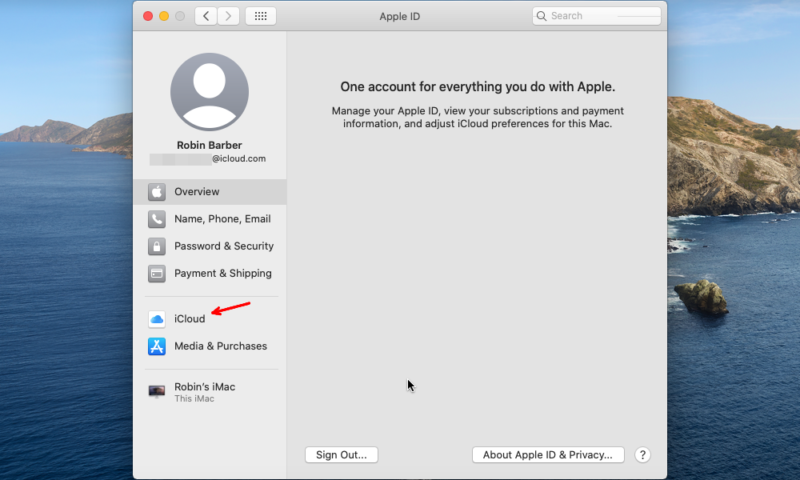Click the credit card Payment & Shipping icon
The height and width of the screenshot is (480, 800).
157,273
